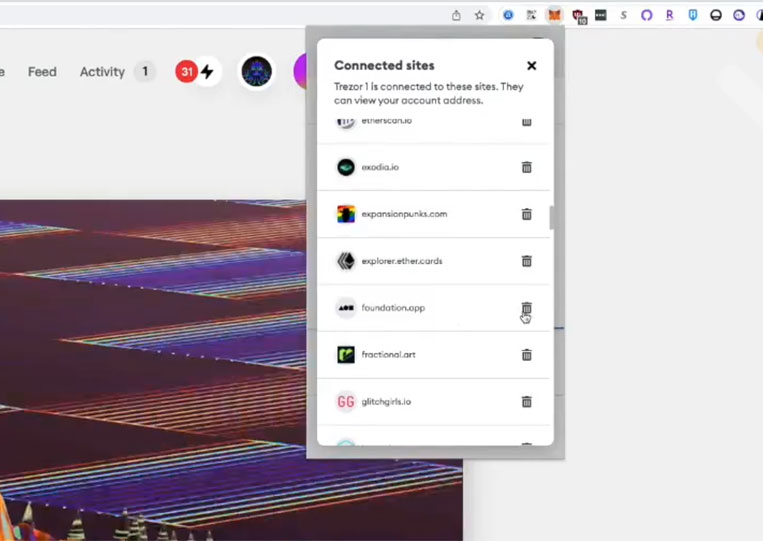Open the Activity page
763x541 pixels.
(102, 72)
